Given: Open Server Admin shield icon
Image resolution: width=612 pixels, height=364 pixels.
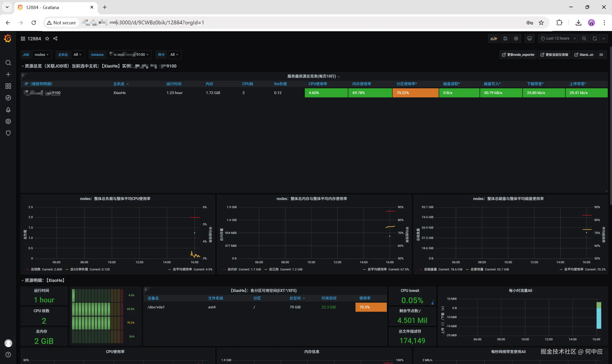Looking at the screenshot, I should point(8,133).
